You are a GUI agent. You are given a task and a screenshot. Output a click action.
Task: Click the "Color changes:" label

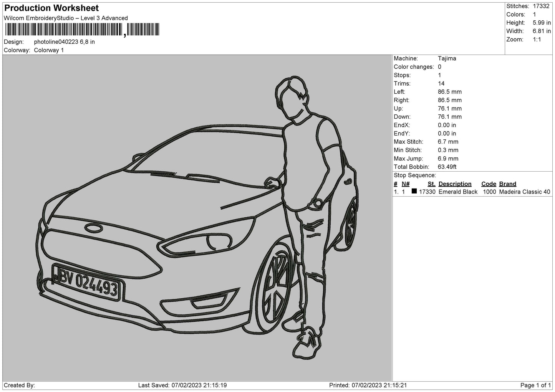tap(414, 67)
